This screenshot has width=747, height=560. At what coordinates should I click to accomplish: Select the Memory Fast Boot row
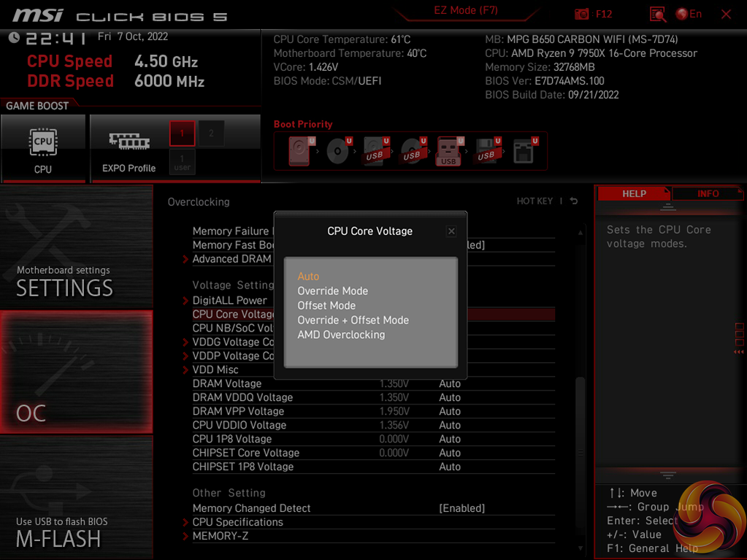(233, 245)
